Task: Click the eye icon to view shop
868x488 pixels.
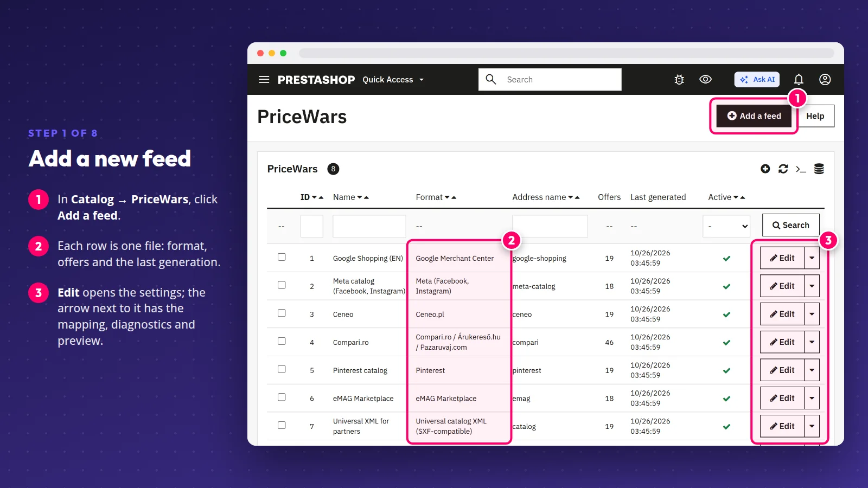Action: 705,79
